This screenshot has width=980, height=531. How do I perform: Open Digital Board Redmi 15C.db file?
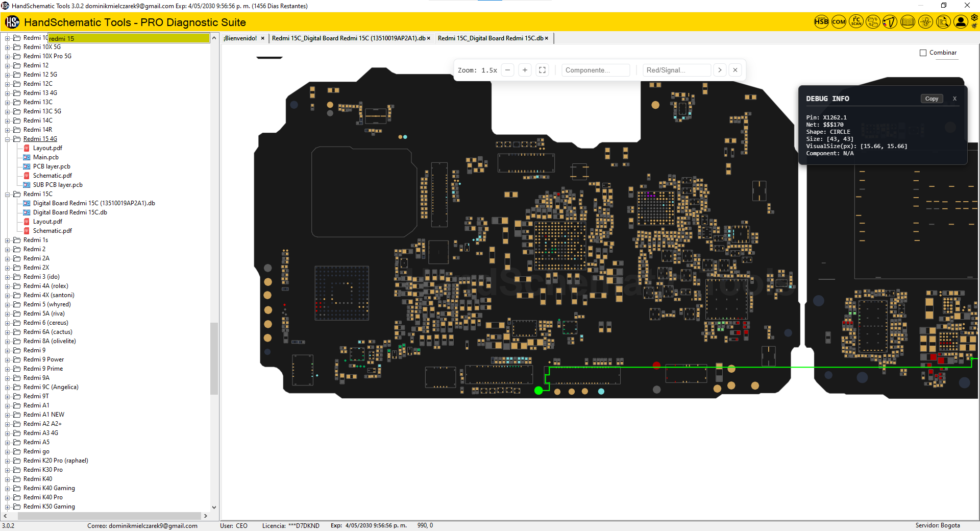[70, 212]
